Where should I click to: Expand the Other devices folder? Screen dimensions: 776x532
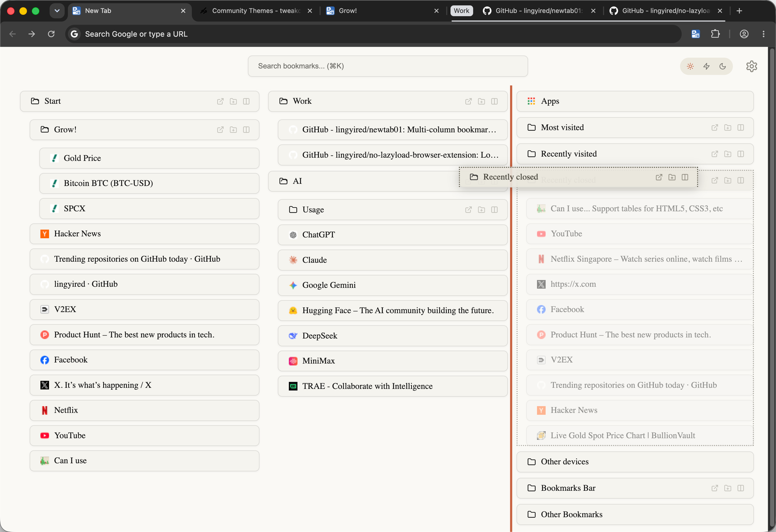coord(635,462)
